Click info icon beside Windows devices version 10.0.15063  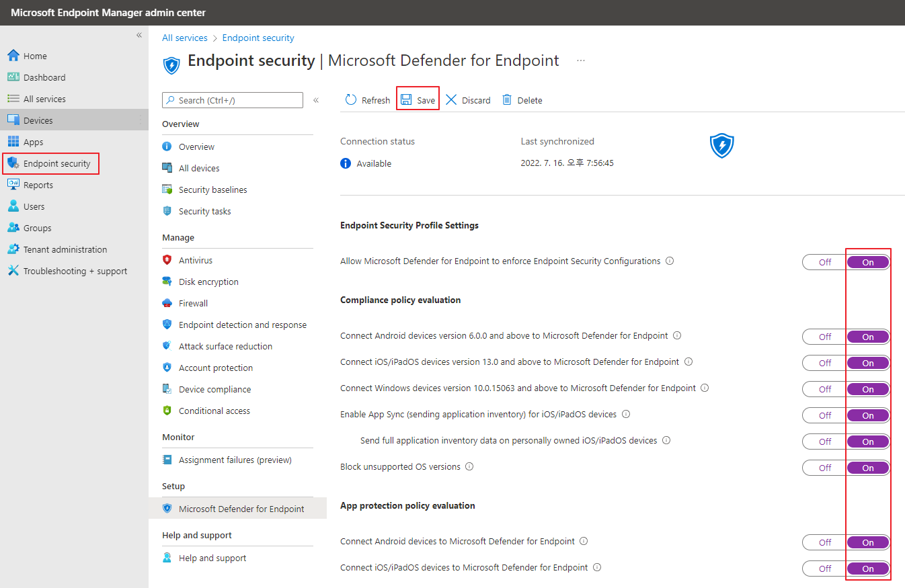tap(705, 388)
